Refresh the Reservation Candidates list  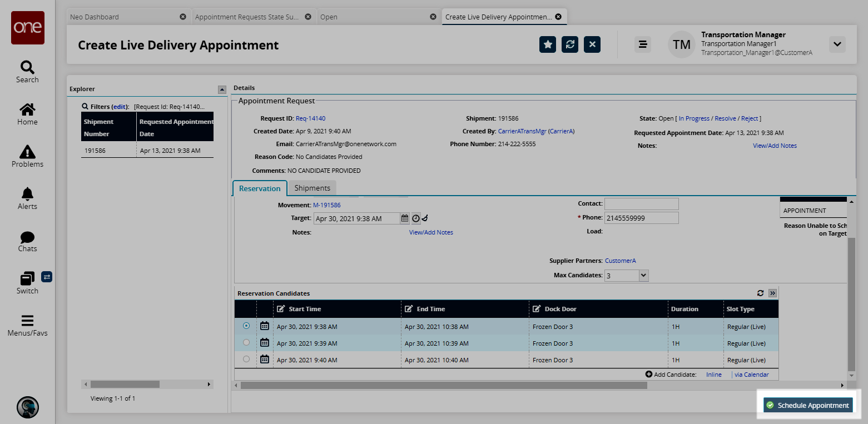tap(760, 293)
